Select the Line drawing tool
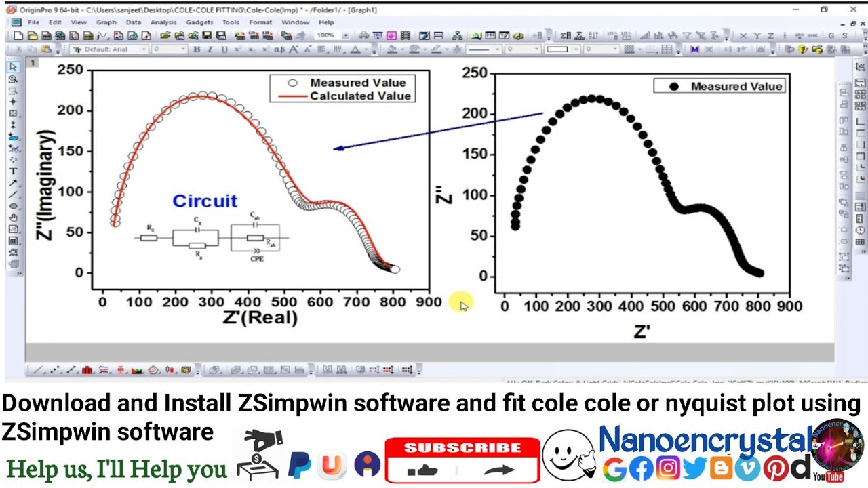 click(x=13, y=195)
